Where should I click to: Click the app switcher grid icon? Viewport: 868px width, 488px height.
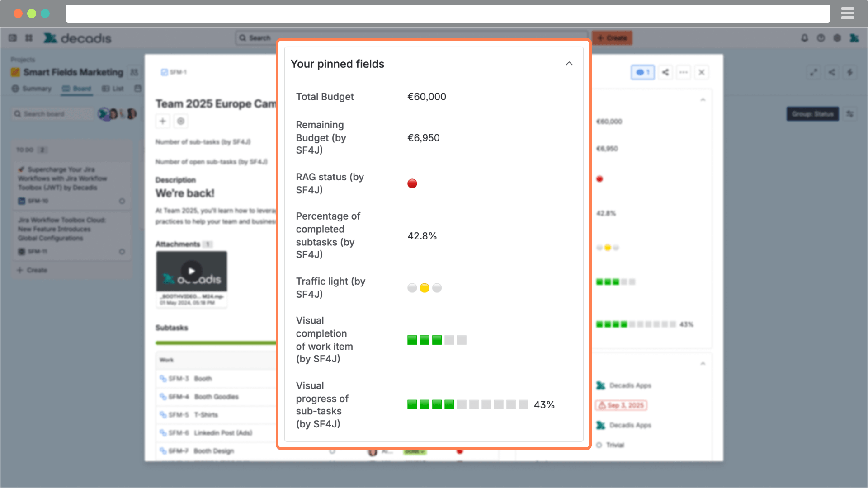click(x=29, y=38)
